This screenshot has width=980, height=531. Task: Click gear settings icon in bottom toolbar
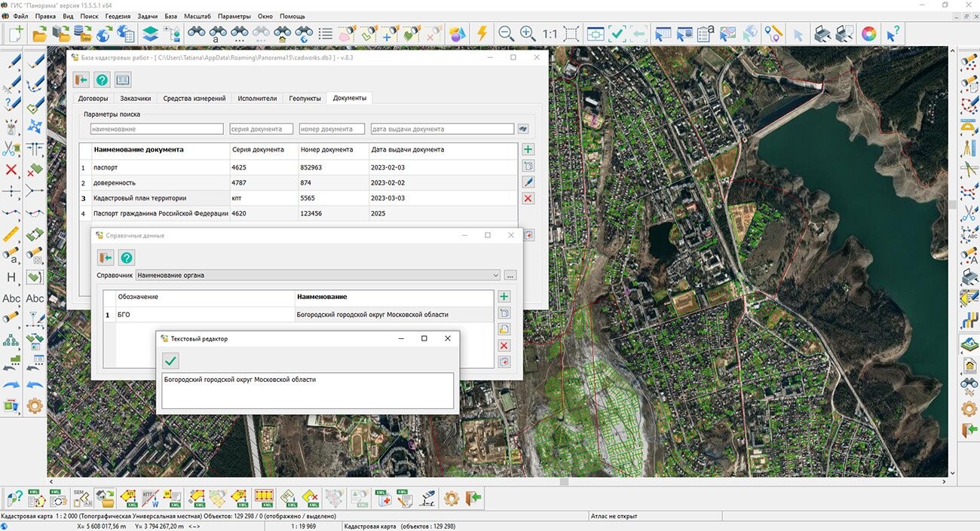click(x=451, y=498)
